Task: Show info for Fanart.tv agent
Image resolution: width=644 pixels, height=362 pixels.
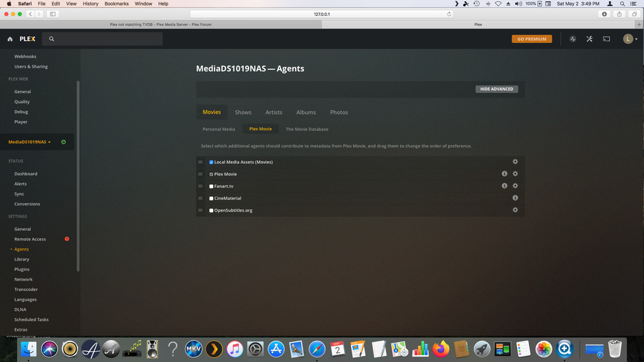Action: point(505,186)
